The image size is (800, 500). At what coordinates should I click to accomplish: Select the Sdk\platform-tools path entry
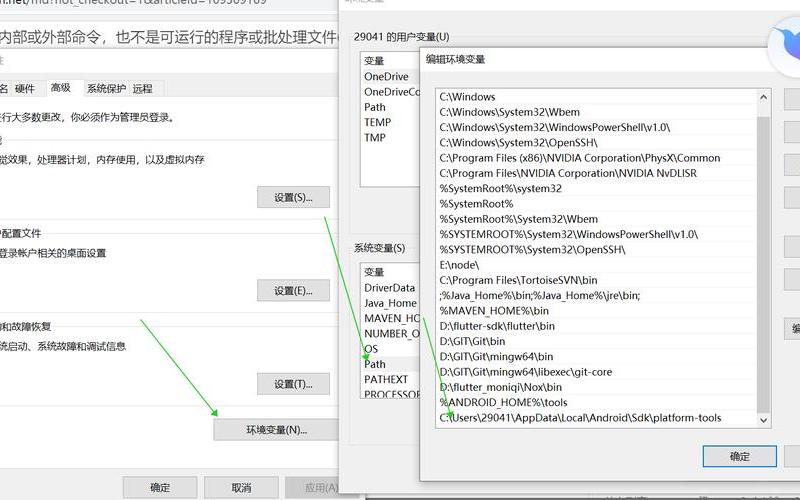[x=597, y=418]
